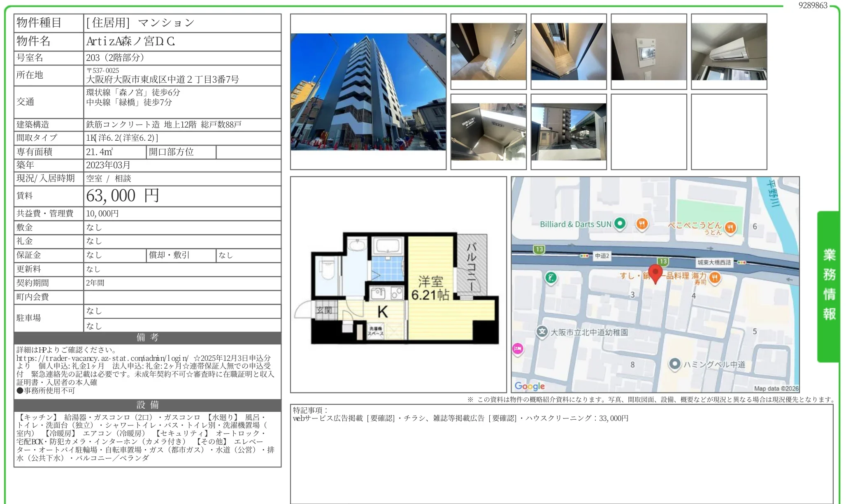846x504 pixels.
Task: Click the air conditioner photo thumbnail
Action: [729, 51]
